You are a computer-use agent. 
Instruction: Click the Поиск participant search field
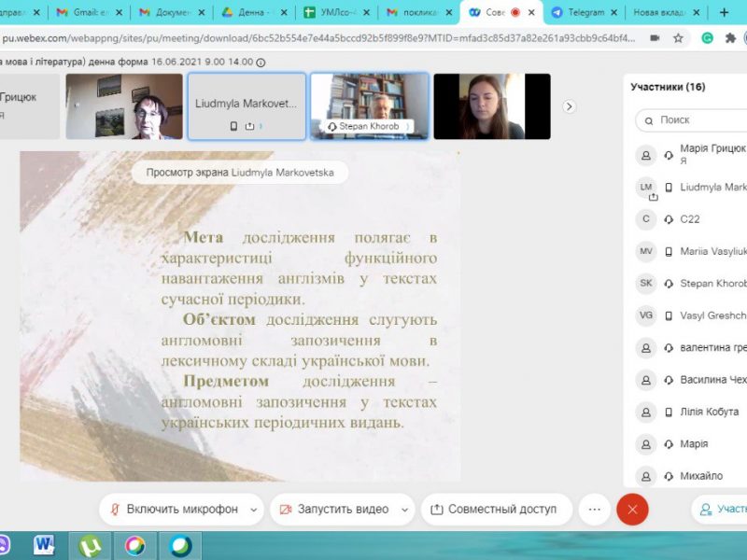coord(696,120)
